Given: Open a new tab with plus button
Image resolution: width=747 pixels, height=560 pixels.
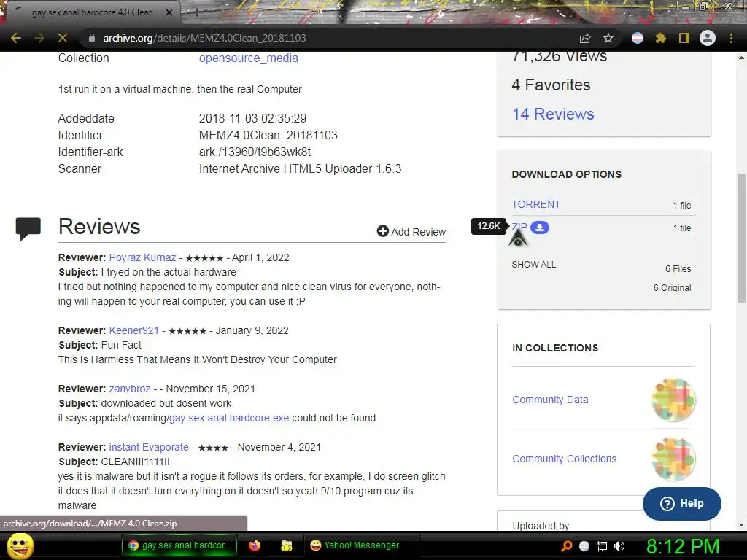Looking at the screenshot, I should click(x=196, y=12).
